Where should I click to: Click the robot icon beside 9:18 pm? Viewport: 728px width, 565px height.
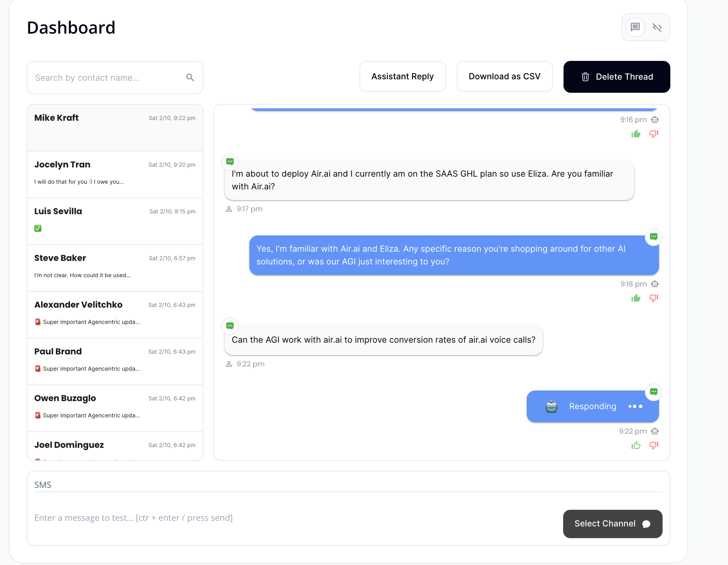tap(655, 284)
